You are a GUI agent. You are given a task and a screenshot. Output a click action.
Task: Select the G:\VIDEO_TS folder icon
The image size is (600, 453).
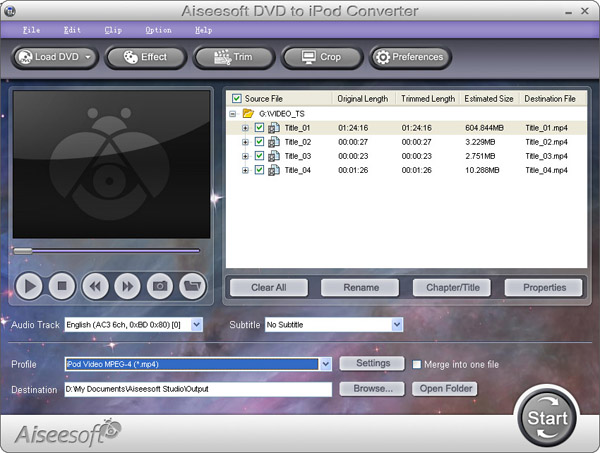(248, 113)
